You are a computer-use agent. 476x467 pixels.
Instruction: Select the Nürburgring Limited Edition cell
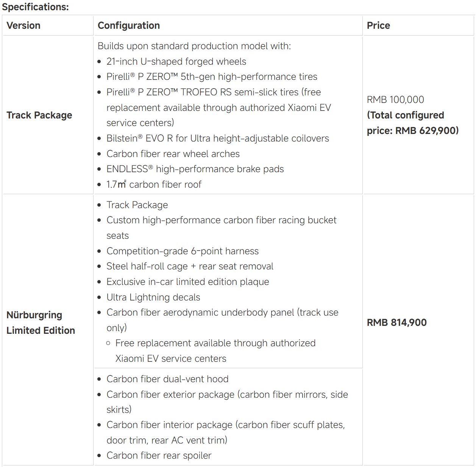coord(41,322)
